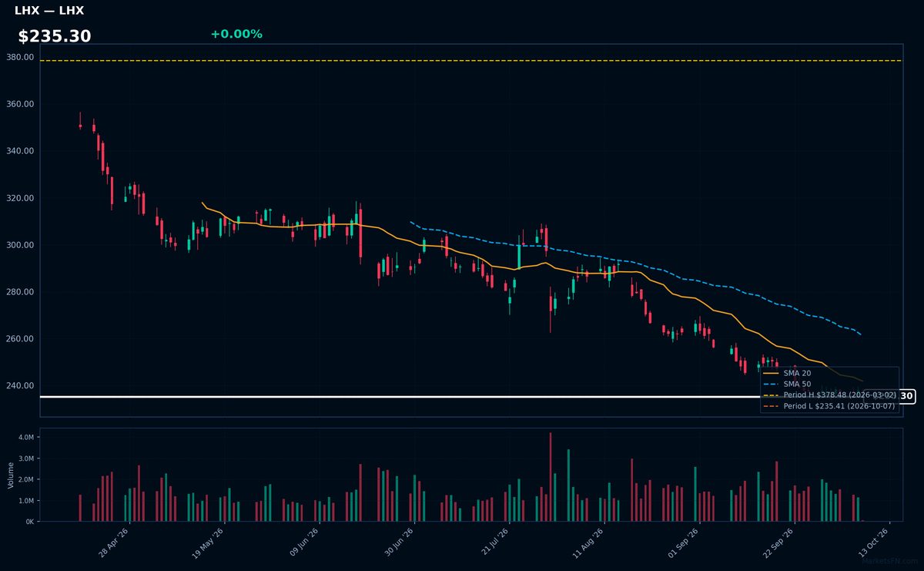The height and width of the screenshot is (571, 924).
Task: Click the 21 Jul '26 date label
Action: [494, 541]
